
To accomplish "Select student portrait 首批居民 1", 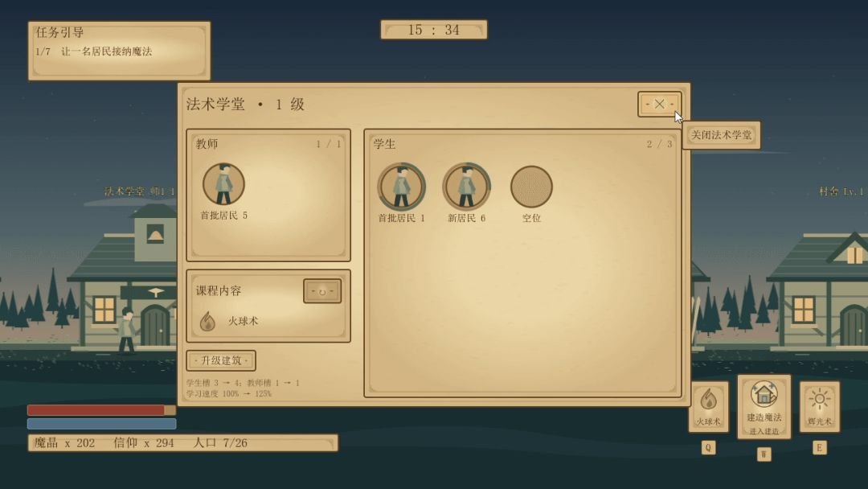I will click(x=401, y=186).
